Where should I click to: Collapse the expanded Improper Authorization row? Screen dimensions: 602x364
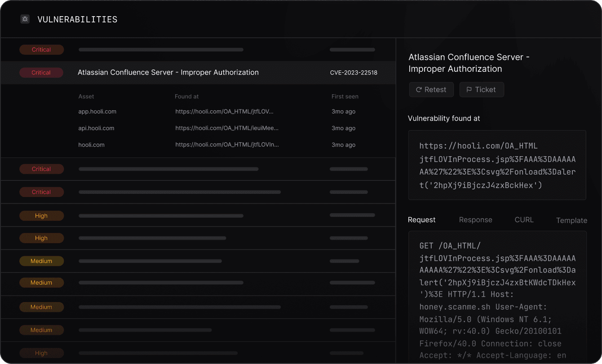point(198,72)
